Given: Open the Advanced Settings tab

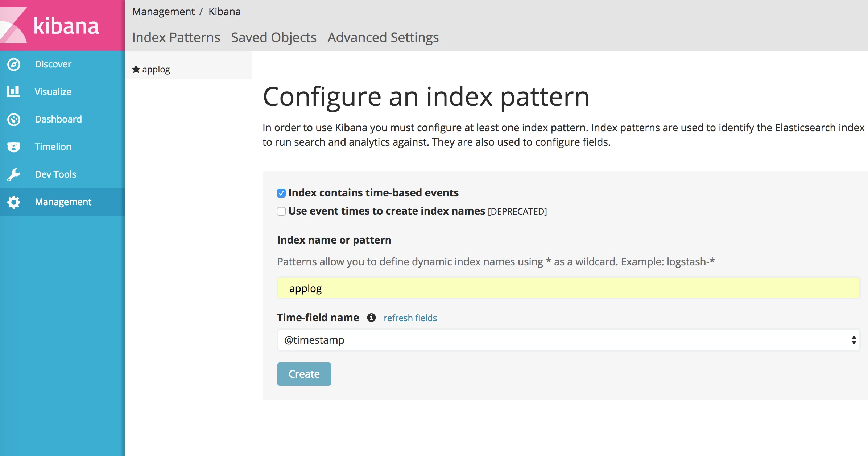Looking at the screenshot, I should tap(383, 37).
